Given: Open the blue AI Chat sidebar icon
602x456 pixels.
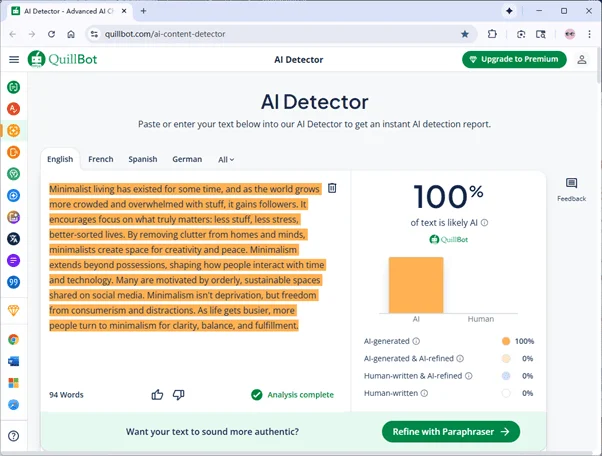Looking at the screenshot, I should [x=13, y=196].
